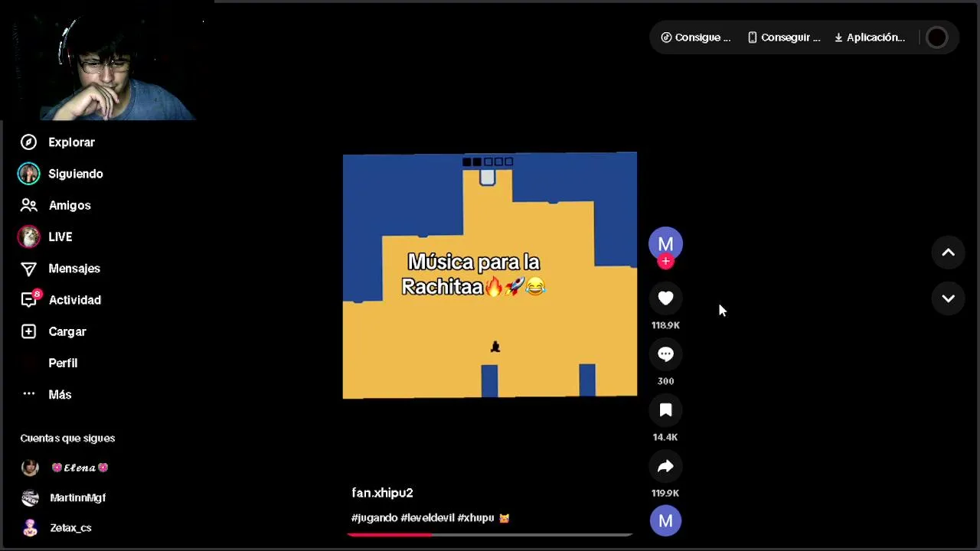Open comments via speech bubble icon
Screen dimensions: 980x551
click(x=665, y=354)
